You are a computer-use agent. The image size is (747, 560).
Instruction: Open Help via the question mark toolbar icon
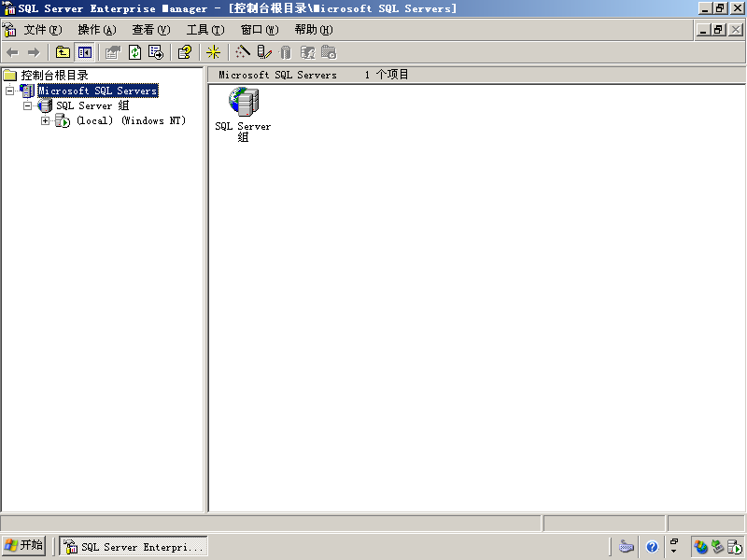click(185, 52)
